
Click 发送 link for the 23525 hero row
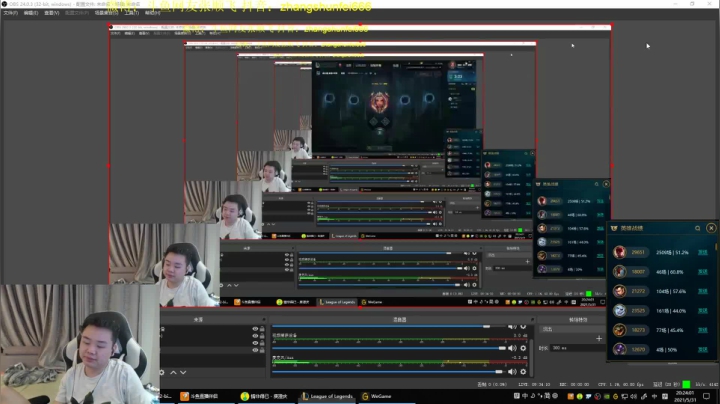pyautogui.click(x=703, y=311)
